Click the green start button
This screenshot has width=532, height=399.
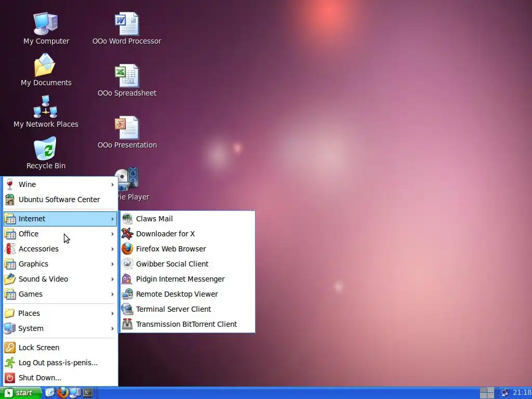[20, 393]
